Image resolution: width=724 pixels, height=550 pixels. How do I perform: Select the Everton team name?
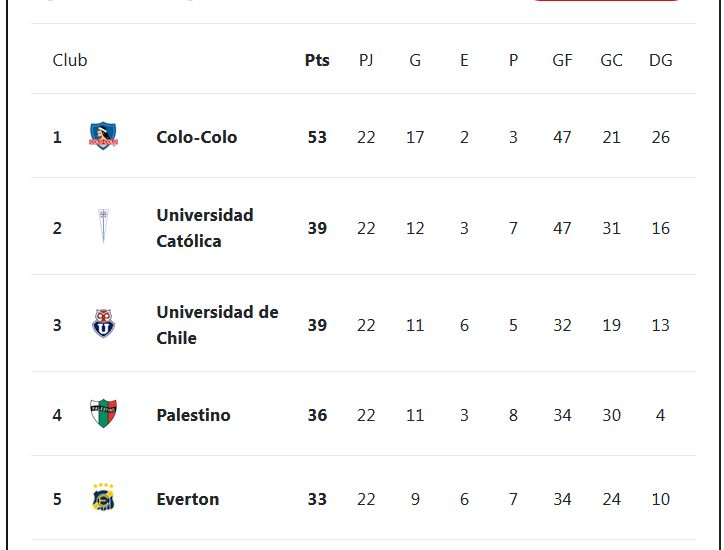[x=187, y=499]
